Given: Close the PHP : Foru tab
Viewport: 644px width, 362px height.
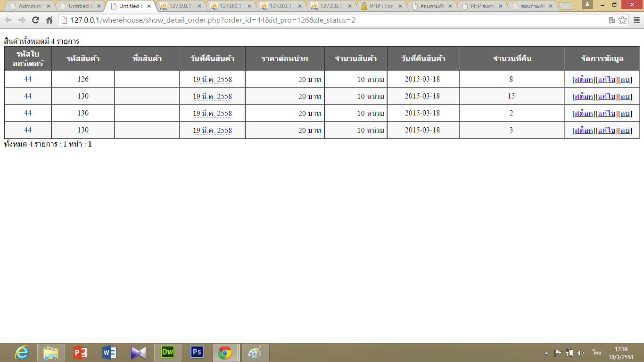Looking at the screenshot, I should 400,6.
